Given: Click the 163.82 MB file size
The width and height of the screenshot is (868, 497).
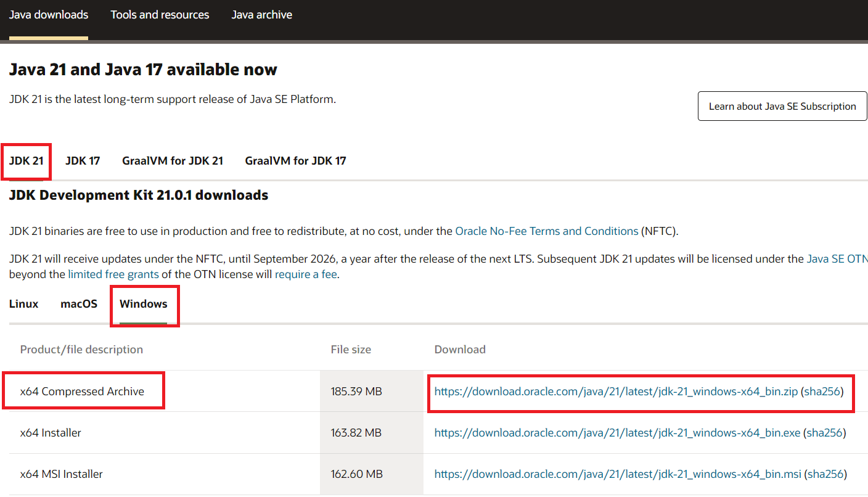Looking at the screenshot, I should 356,433.
